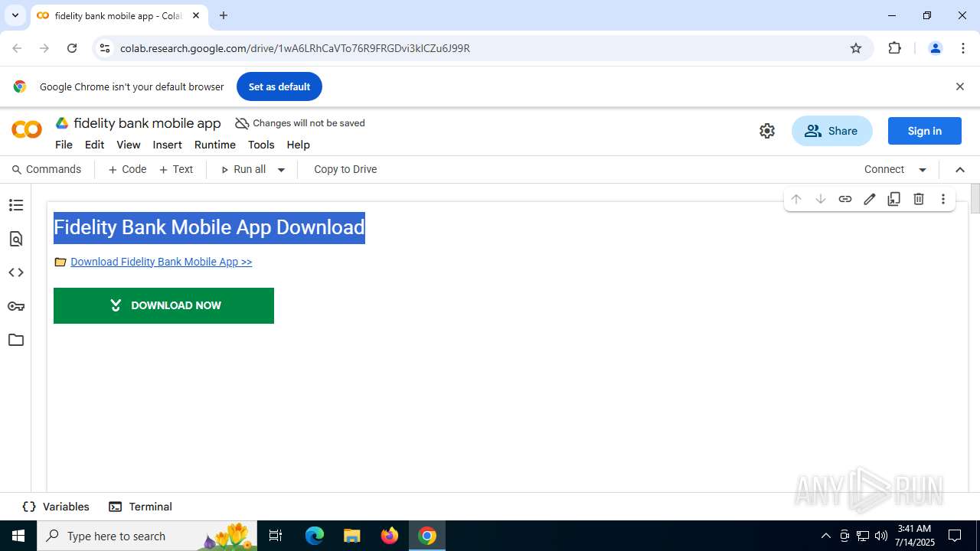The width and height of the screenshot is (980, 551).
Task: Open the Variables panel
Action: [x=56, y=507]
